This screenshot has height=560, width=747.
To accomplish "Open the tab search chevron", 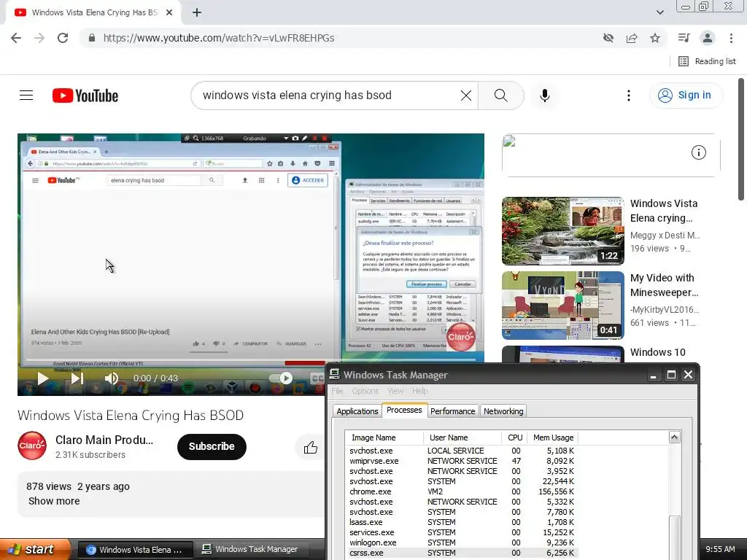I will click(x=659, y=12).
